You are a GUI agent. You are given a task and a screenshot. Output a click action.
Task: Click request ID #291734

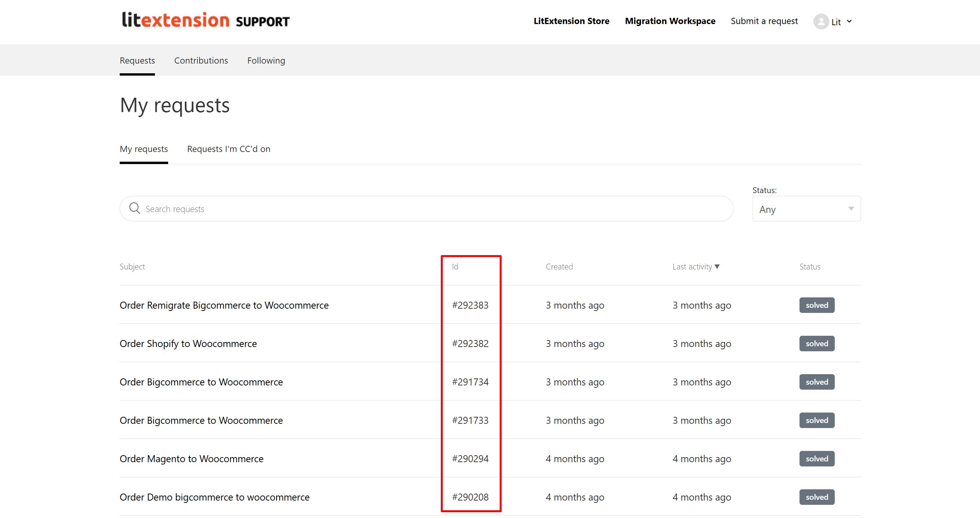pyautogui.click(x=470, y=382)
